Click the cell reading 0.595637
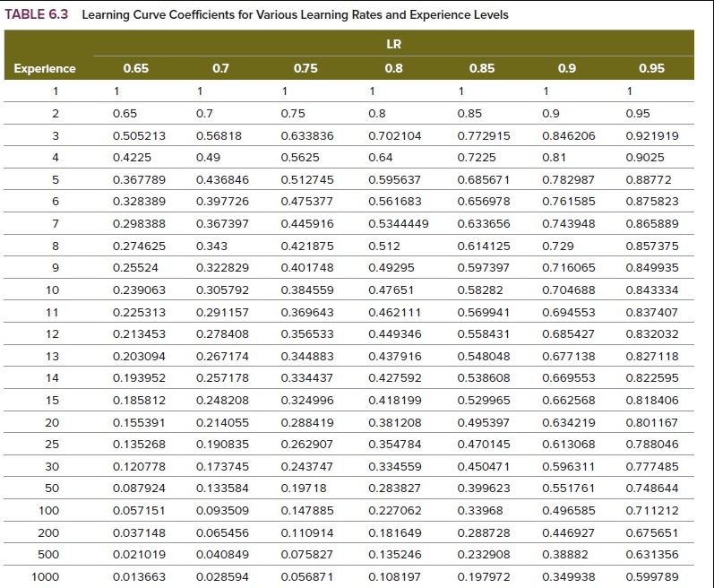714x588 pixels. pos(394,180)
